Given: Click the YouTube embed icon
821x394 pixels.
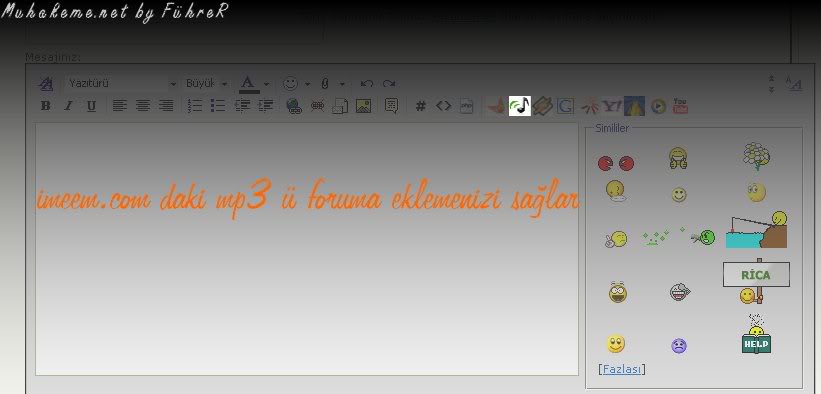Looking at the screenshot, I should pyautogui.click(x=680, y=106).
